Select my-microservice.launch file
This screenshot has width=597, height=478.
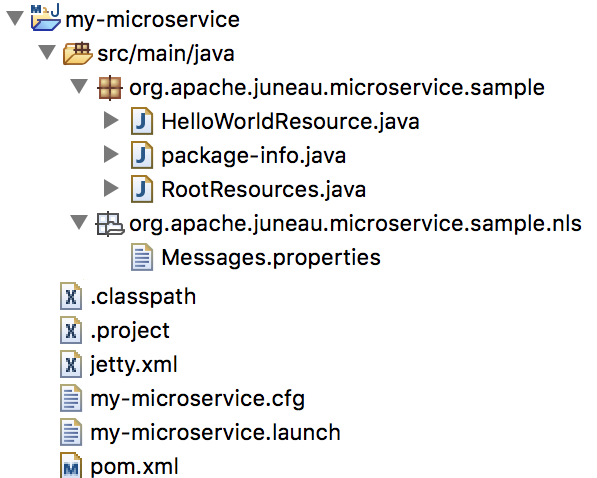[215, 433]
